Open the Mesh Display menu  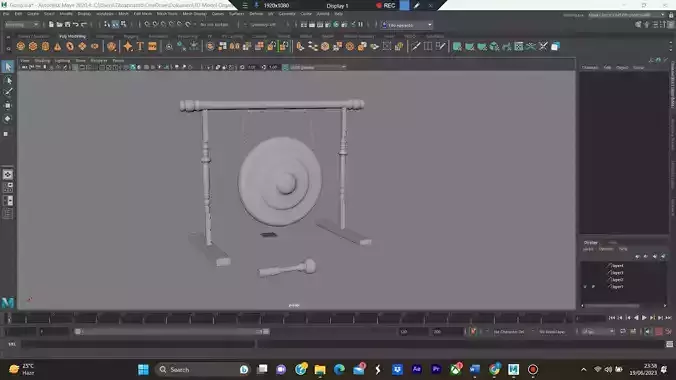(194, 14)
